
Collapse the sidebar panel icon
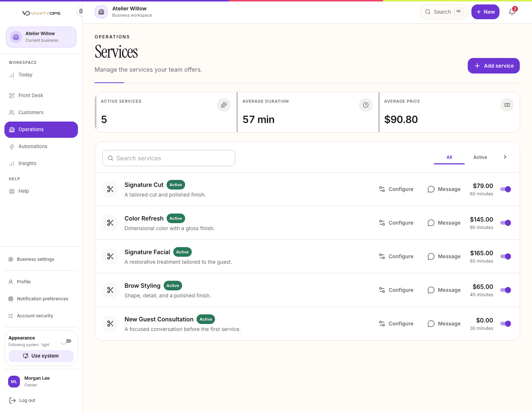(81, 11)
